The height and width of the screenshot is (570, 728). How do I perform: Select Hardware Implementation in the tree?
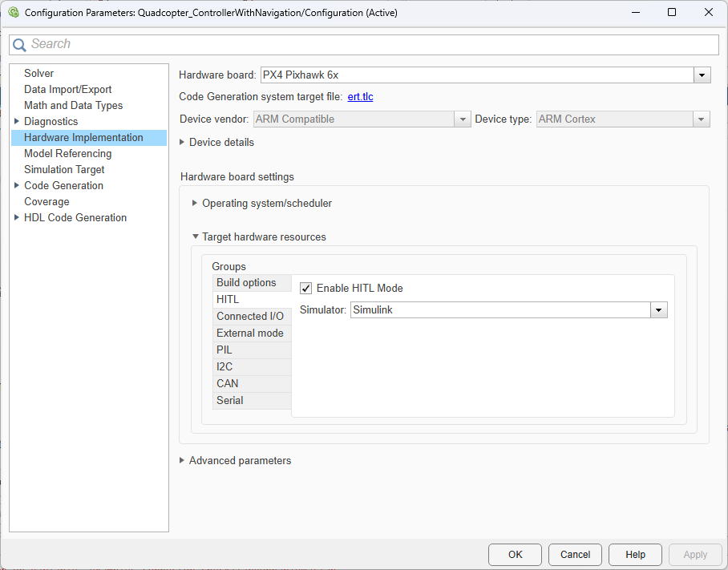click(x=89, y=137)
